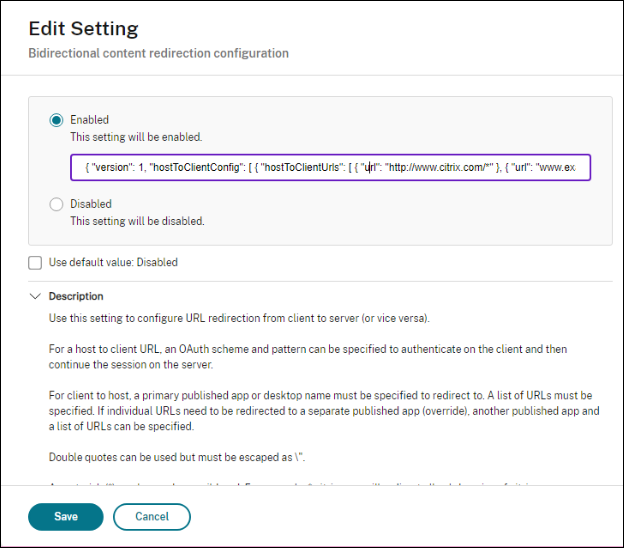Select the Disabled radio button

(x=56, y=204)
